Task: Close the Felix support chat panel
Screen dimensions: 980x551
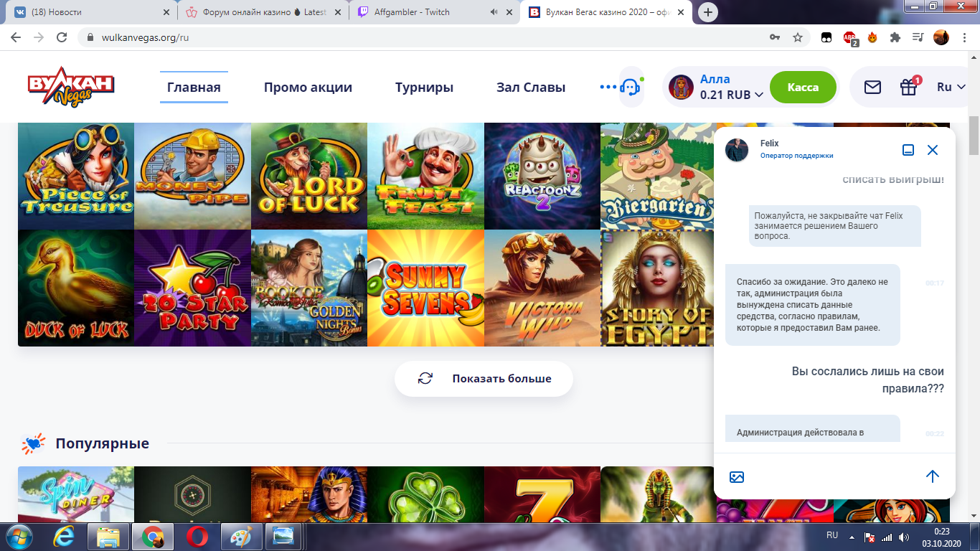Action: pyautogui.click(x=933, y=150)
